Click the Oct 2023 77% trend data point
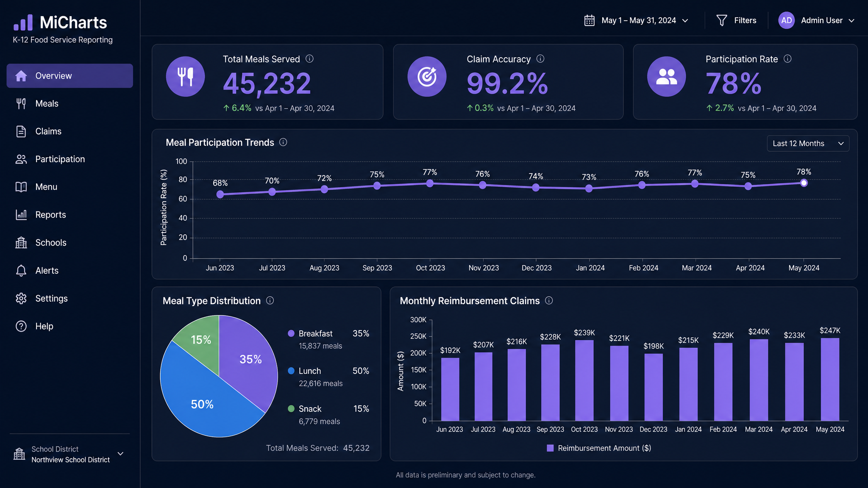 (430, 183)
